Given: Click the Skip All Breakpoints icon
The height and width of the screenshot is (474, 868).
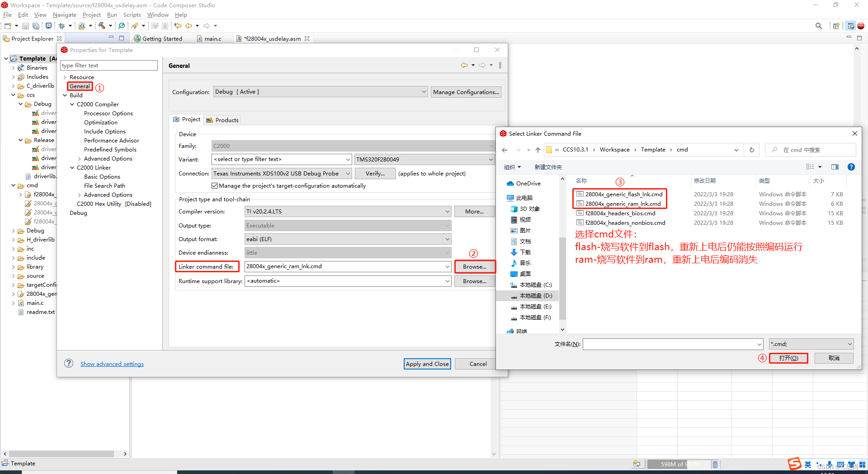Looking at the screenshot, I should click(122, 26).
